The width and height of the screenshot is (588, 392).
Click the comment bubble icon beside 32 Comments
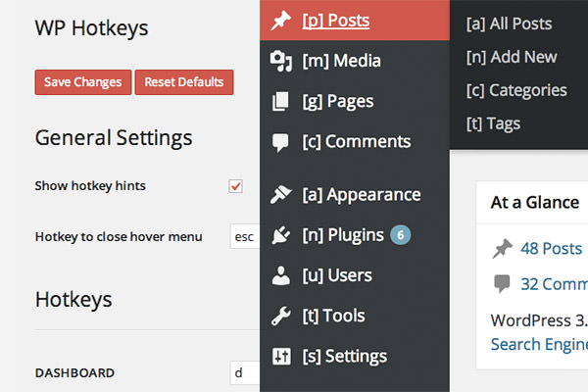coord(502,283)
